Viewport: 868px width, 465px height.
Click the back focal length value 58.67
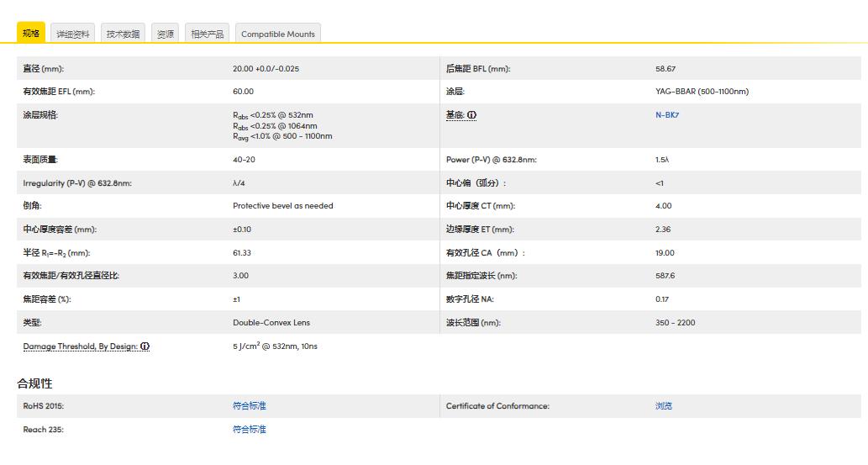pyautogui.click(x=665, y=69)
